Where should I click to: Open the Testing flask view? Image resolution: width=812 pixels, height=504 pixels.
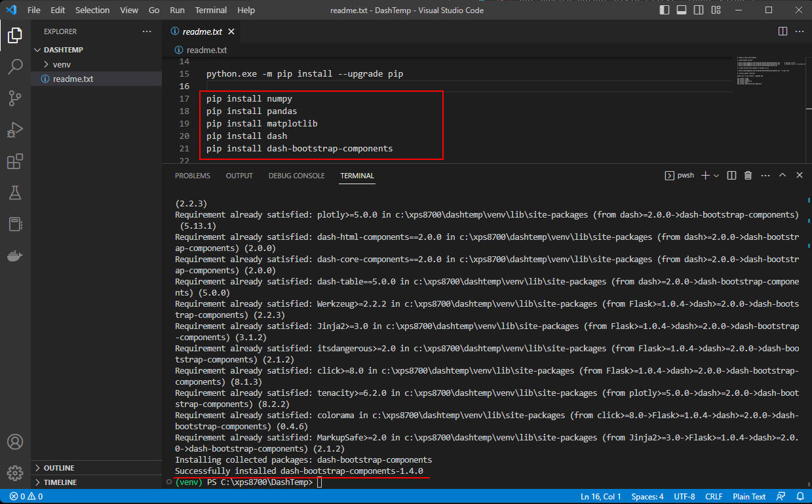[x=15, y=193]
